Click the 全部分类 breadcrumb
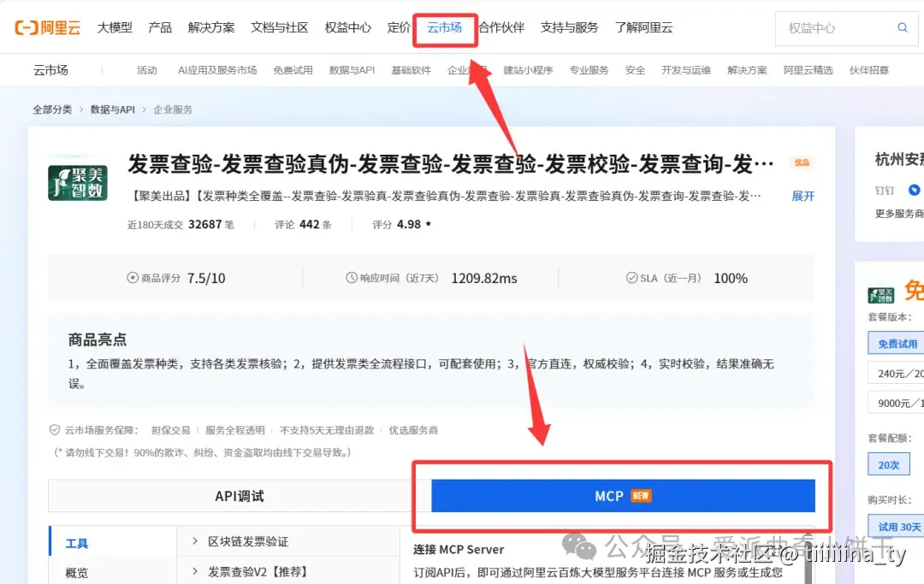The image size is (924, 584). click(x=52, y=109)
